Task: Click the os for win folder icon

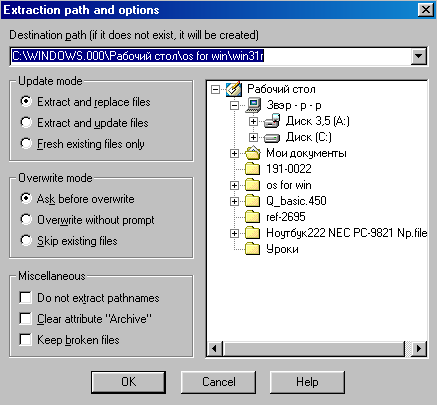Action: 253,185
